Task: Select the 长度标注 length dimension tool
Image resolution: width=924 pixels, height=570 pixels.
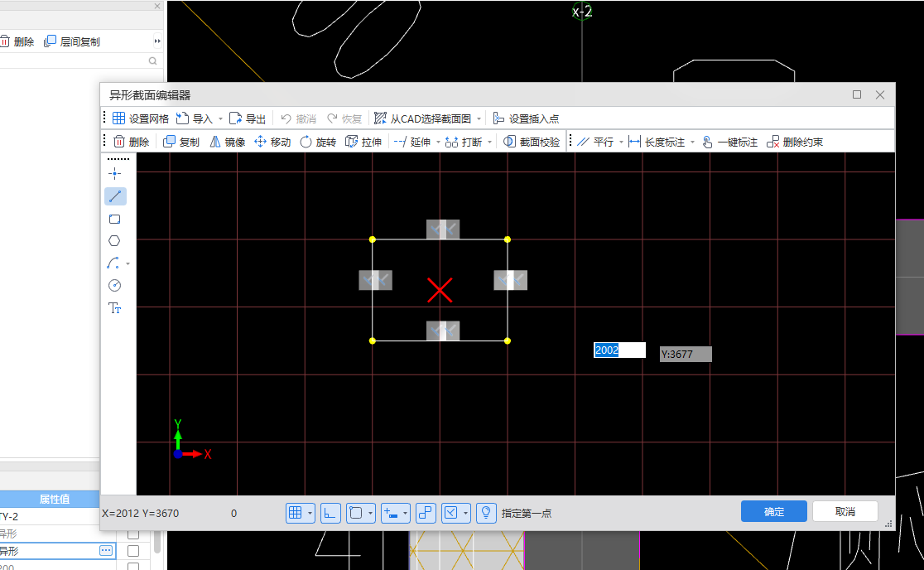Action: click(657, 142)
